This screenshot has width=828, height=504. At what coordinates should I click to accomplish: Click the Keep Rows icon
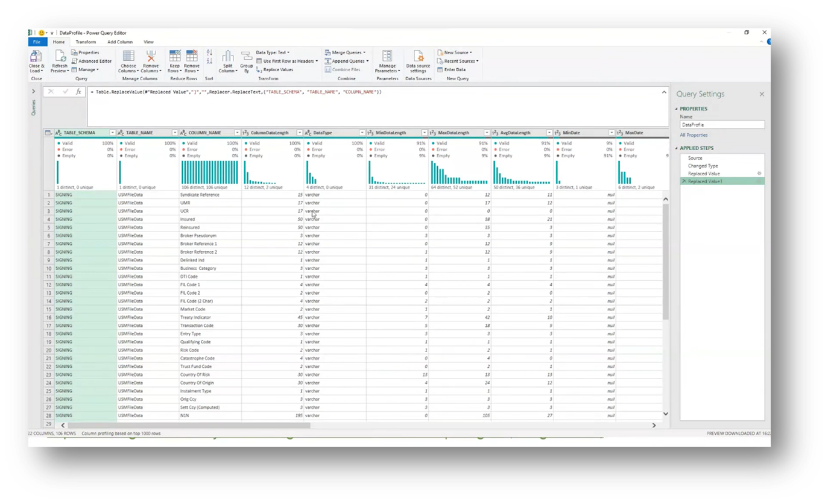click(174, 56)
